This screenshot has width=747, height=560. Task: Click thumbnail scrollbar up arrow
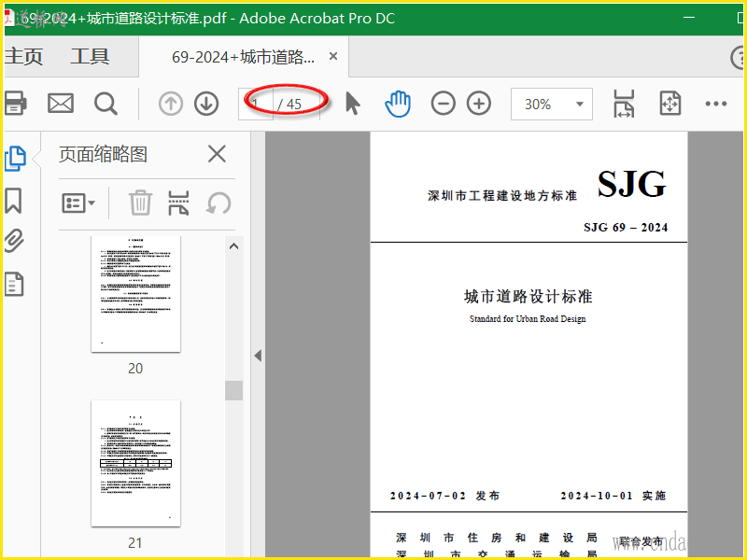(234, 246)
